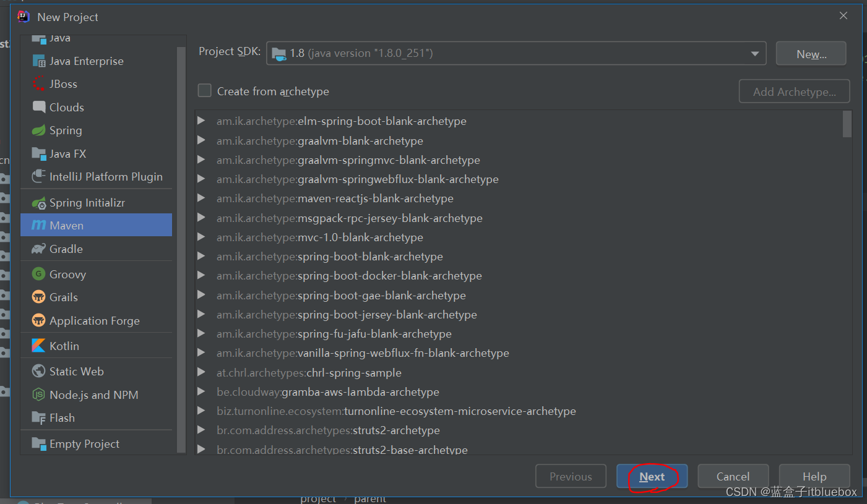Click the SDK folder icon in combo box
This screenshot has width=867, height=504.
pos(279,53)
